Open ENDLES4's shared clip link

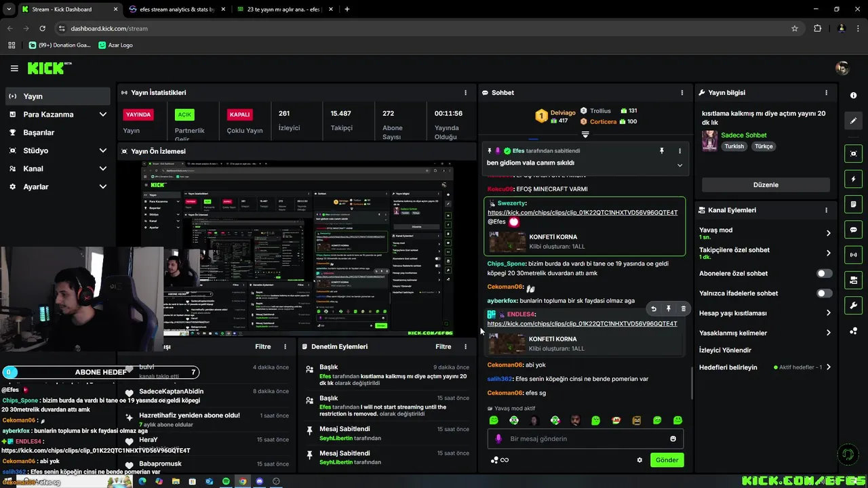pos(582,324)
